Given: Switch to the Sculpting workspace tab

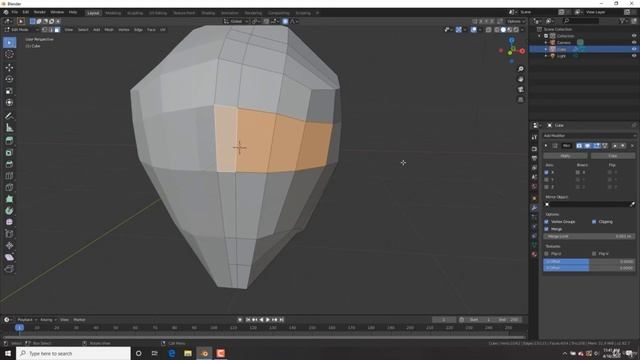Looking at the screenshot, I should click(x=135, y=13).
